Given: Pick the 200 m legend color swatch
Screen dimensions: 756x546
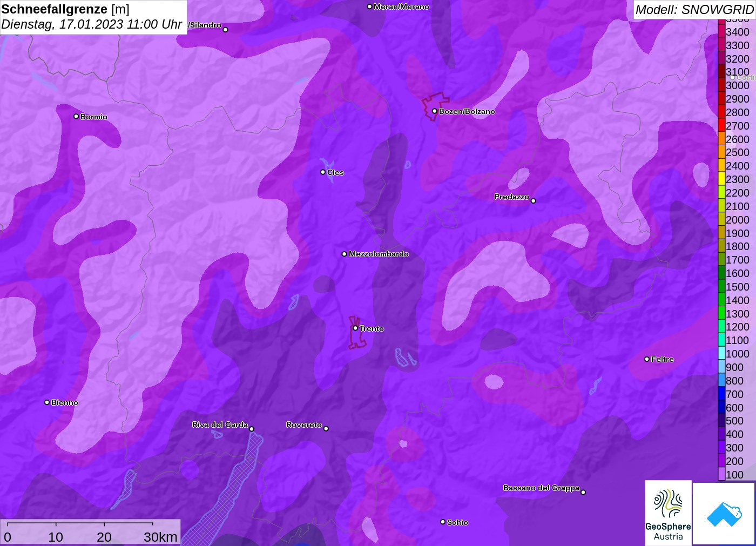Looking at the screenshot, I should 721,461.
